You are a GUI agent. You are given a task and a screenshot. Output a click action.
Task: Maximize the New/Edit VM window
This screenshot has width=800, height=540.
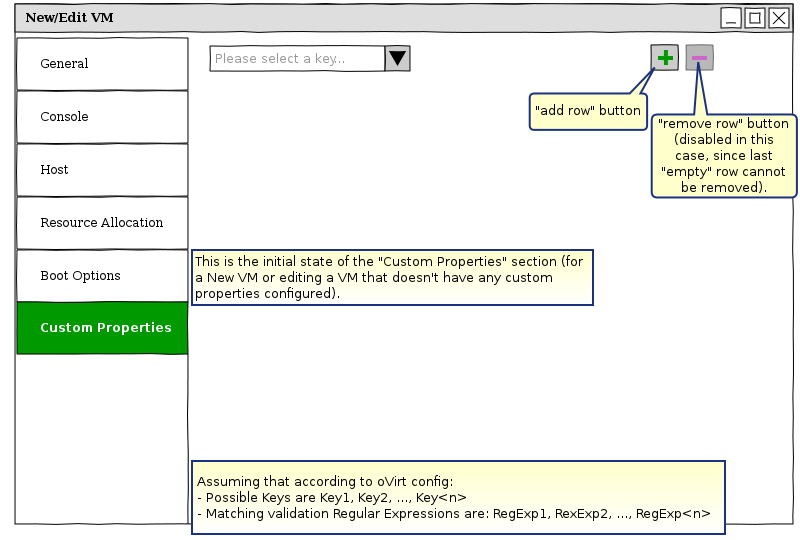755,18
